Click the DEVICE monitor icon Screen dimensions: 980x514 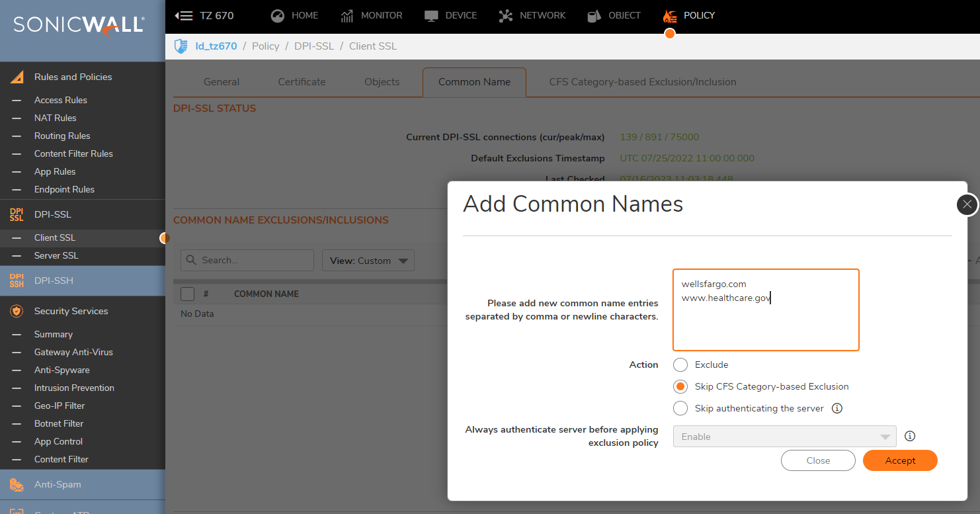click(x=431, y=16)
